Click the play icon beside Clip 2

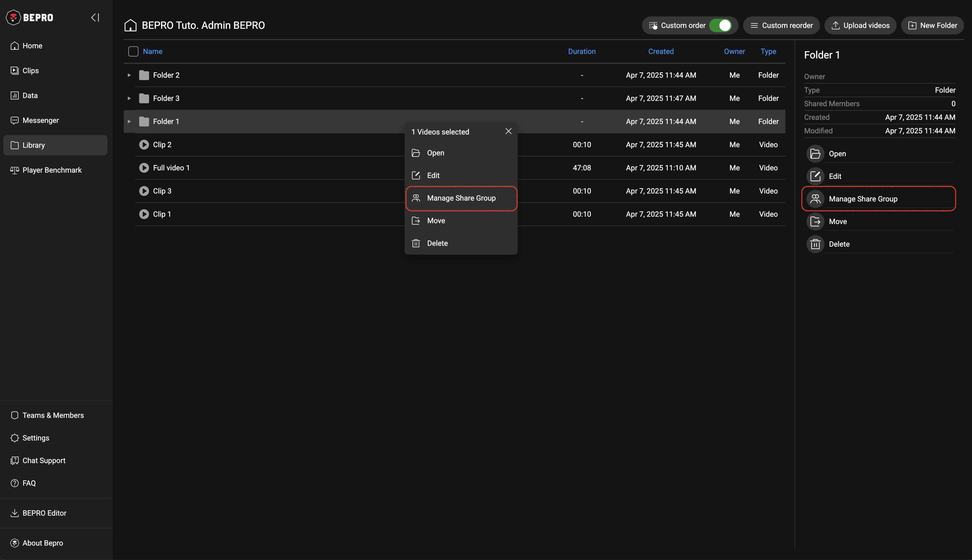[144, 145]
